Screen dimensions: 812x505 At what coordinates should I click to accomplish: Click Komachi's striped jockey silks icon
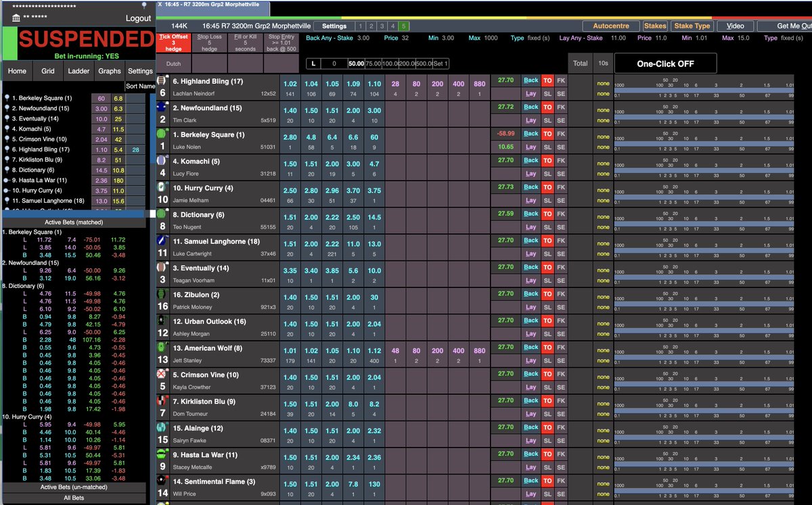[x=162, y=160]
